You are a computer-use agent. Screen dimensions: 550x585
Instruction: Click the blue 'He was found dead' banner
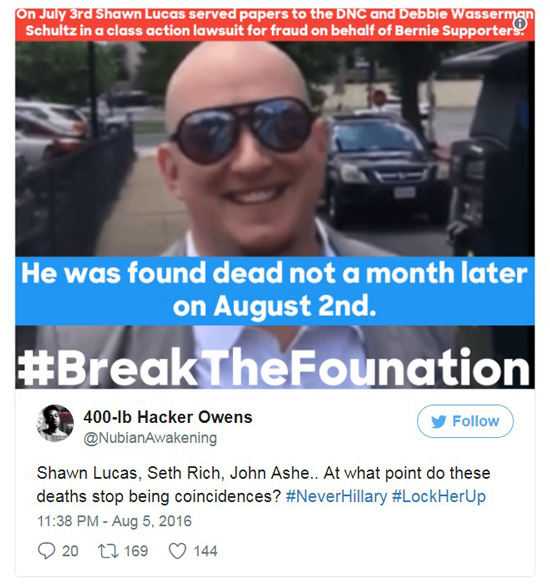(275, 291)
